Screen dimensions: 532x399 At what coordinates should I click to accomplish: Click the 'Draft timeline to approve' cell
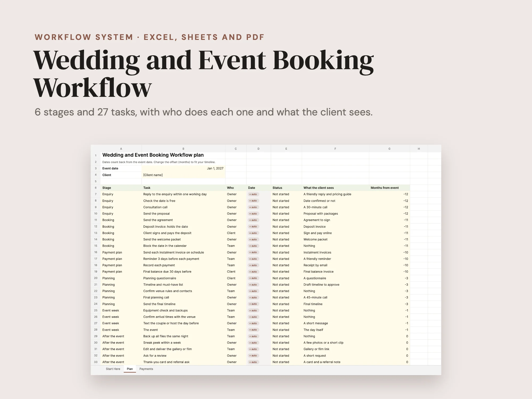coord(335,285)
